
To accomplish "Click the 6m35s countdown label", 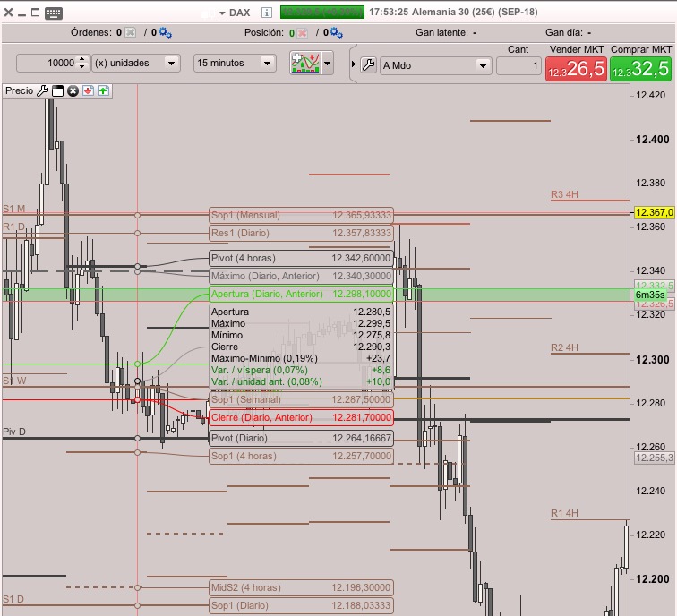I will [x=650, y=295].
